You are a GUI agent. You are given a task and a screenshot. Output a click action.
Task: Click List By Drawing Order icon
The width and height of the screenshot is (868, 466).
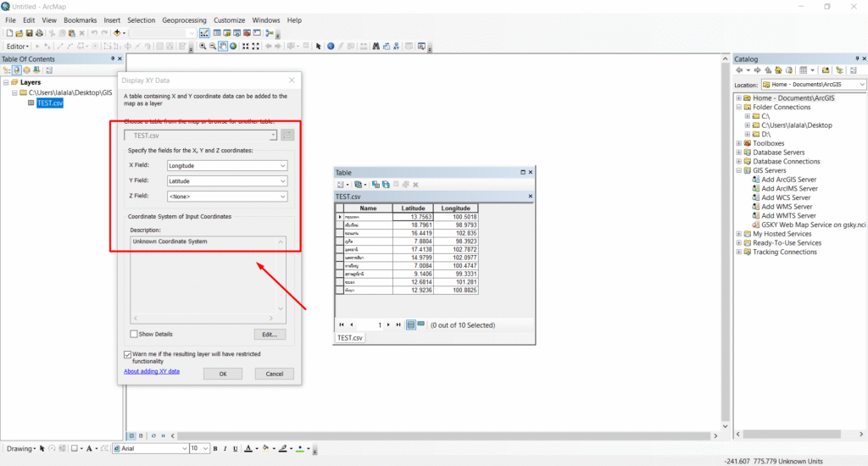[7, 70]
